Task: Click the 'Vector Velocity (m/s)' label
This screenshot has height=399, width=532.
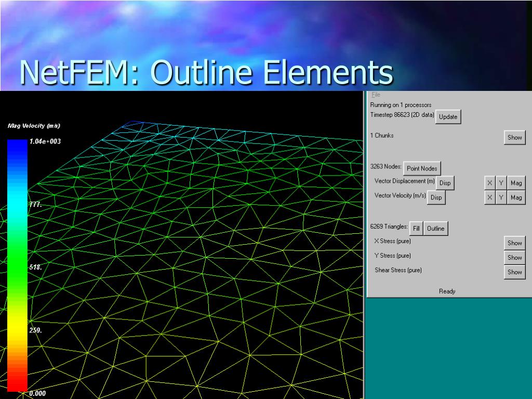Action: coord(400,195)
